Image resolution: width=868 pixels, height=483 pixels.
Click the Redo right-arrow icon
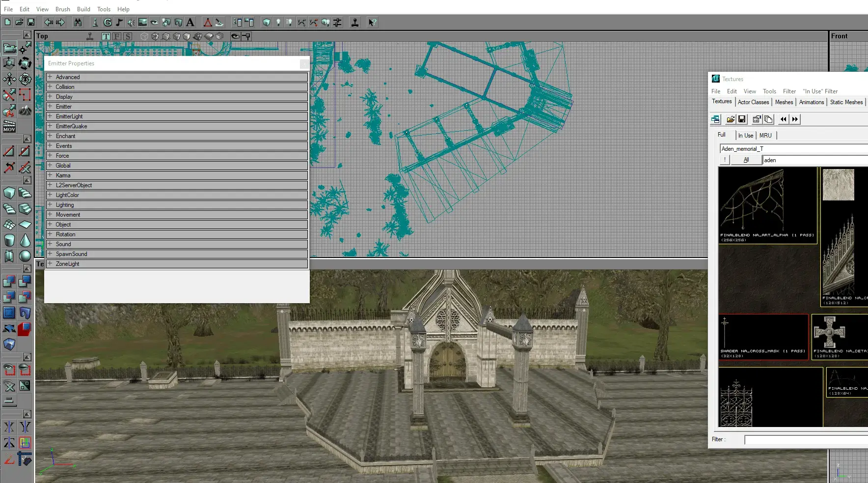click(x=60, y=22)
